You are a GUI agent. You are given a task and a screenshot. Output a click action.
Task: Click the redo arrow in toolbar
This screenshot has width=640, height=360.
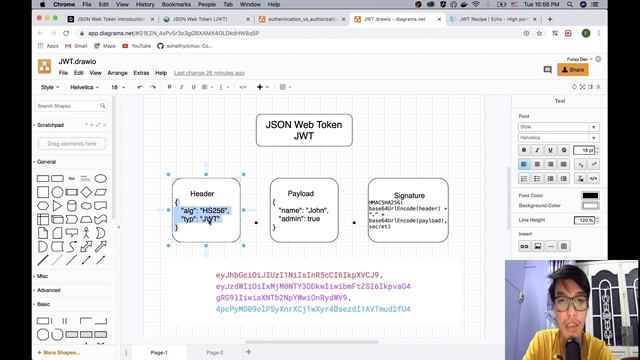[153, 87]
